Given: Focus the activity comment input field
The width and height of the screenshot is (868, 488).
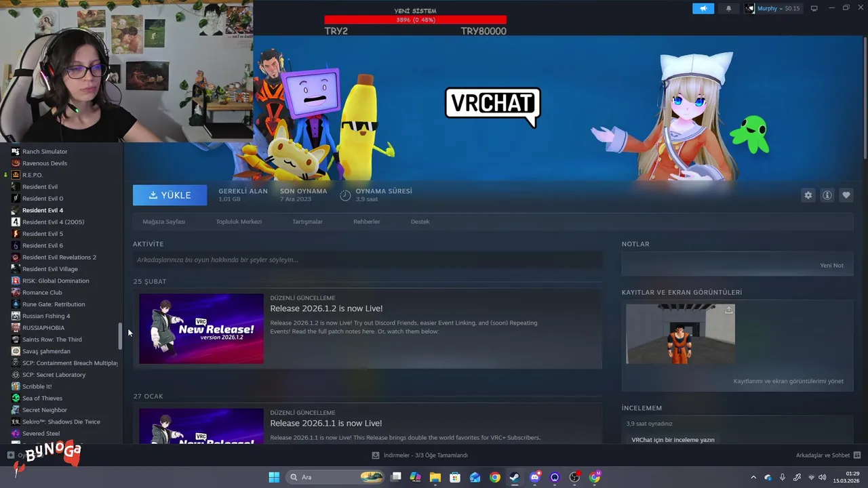Looking at the screenshot, I should coord(368,260).
